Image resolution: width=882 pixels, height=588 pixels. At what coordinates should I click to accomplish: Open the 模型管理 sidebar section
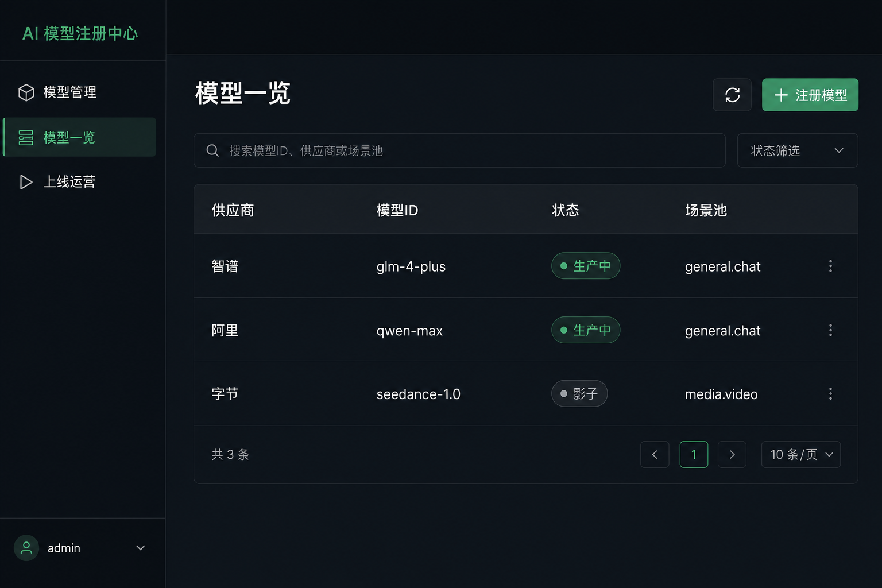point(80,92)
